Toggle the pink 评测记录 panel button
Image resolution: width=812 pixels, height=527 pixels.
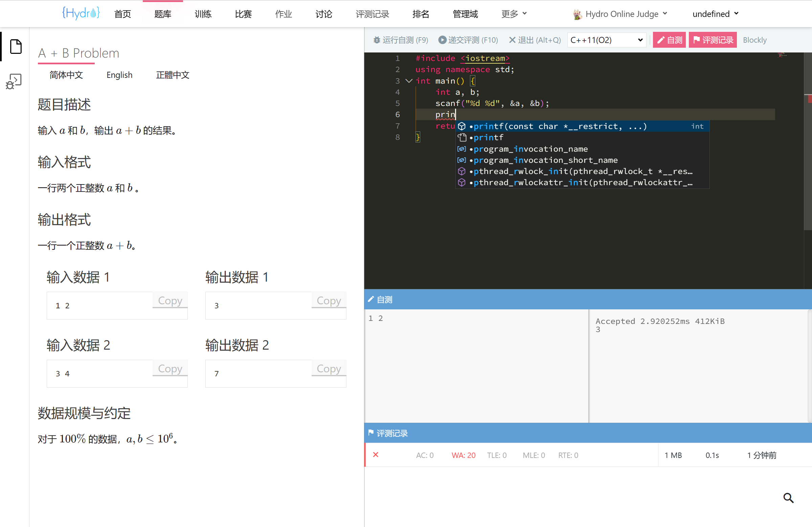713,40
